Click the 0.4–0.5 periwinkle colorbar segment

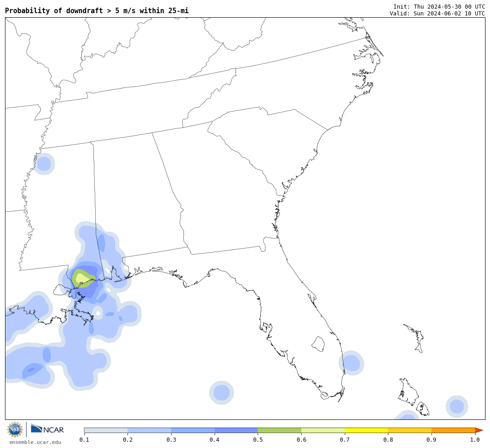point(236,430)
